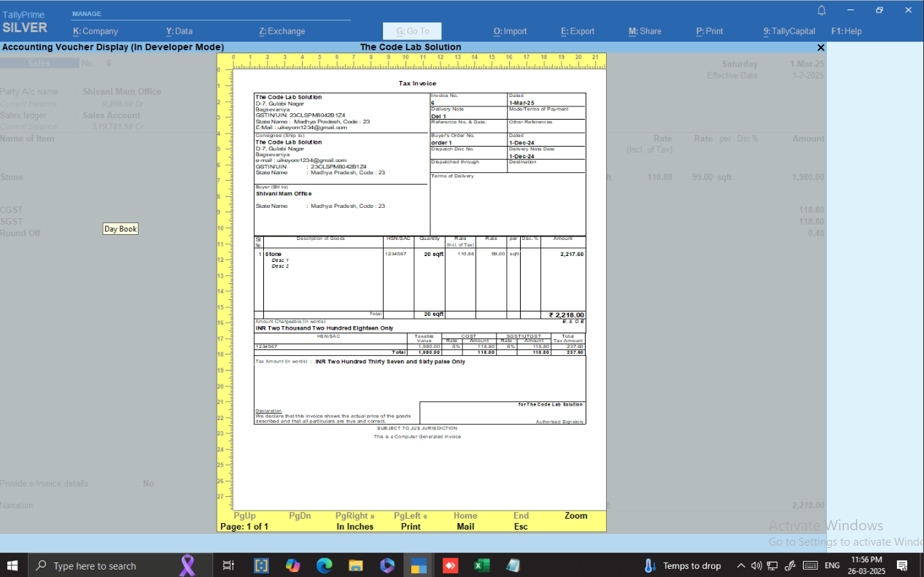Click the amount ₹ 2,218.00 total
Viewport: 924px width, 577px height.
[567, 315]
